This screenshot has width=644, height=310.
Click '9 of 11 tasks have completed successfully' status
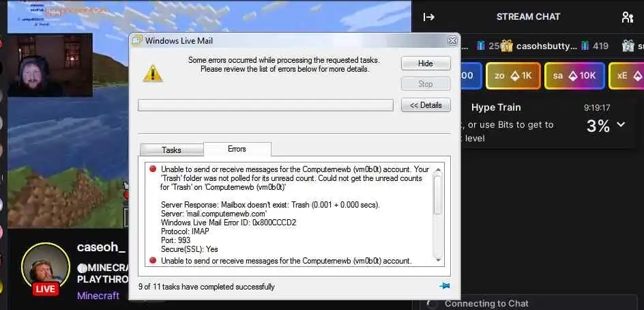click(x=207, y=287)
